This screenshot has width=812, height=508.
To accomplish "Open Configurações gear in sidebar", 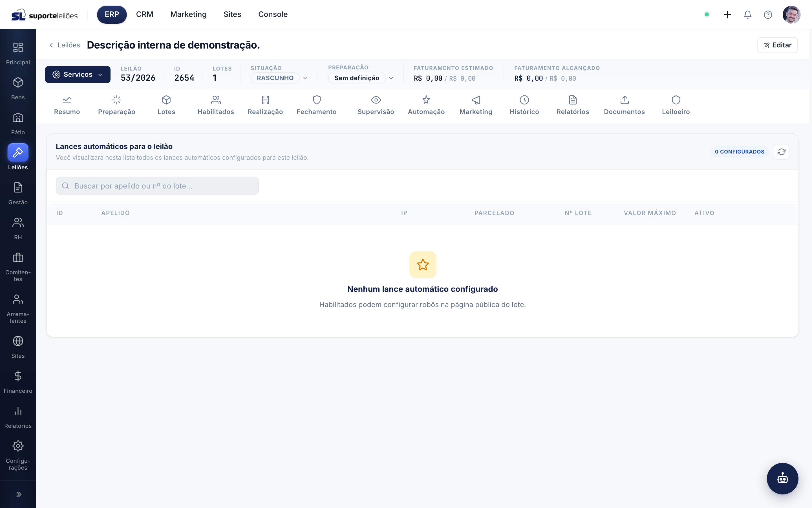I will (x=18, y=446).
